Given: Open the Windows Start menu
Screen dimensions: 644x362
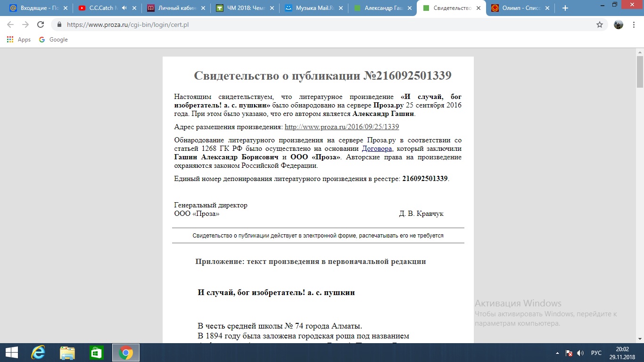Looking at the screenshot, I should point(11,353).
